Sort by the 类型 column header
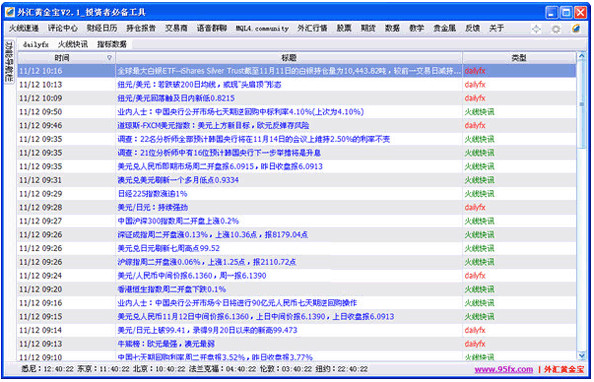This screenshot has width=594, height=382. pyautogui.click(x=519, y=58)
